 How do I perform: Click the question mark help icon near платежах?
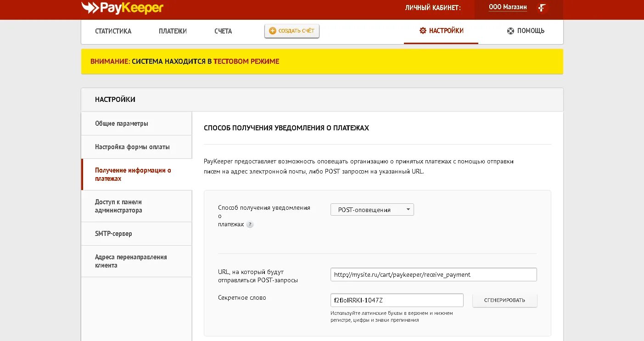[250, 224]
